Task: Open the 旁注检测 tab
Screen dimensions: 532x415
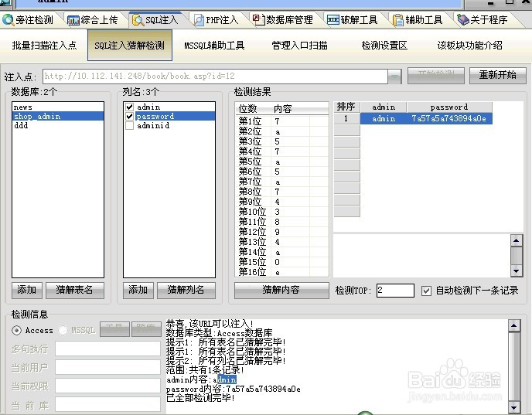Action: coord(28,20)
